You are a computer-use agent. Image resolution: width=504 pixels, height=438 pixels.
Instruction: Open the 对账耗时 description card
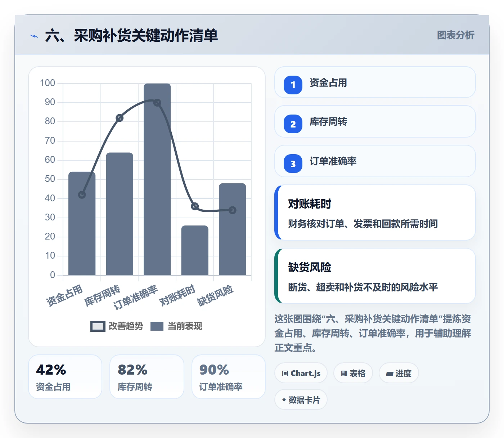click(x=375, y=213)
